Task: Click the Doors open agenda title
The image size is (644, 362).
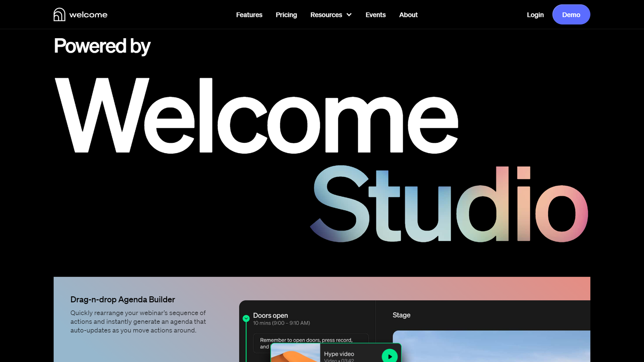Action: coord(270,315)
